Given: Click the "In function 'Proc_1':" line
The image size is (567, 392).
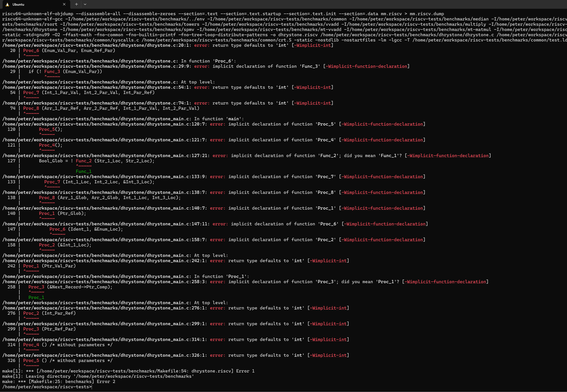Looking at the screenshot, I should [126, 277].
